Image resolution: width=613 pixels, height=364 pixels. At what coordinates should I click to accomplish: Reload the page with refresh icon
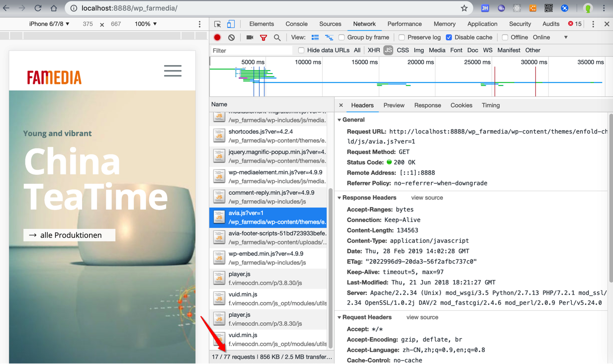point(38,8)
